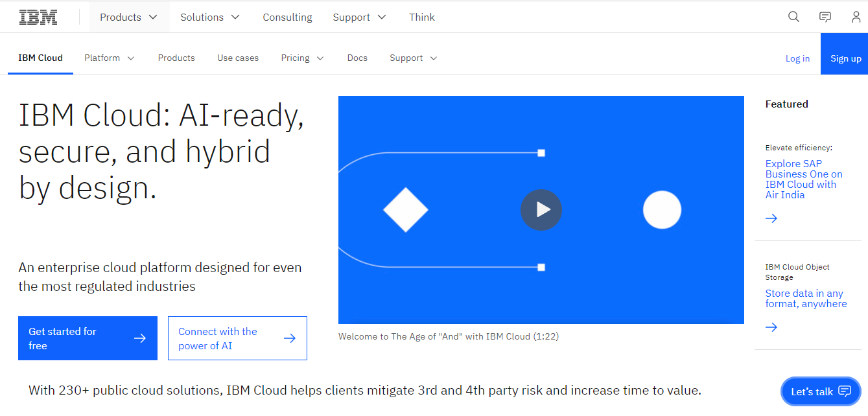Open the Docs link
Viewport: 868px width, 416px height.
357,58
